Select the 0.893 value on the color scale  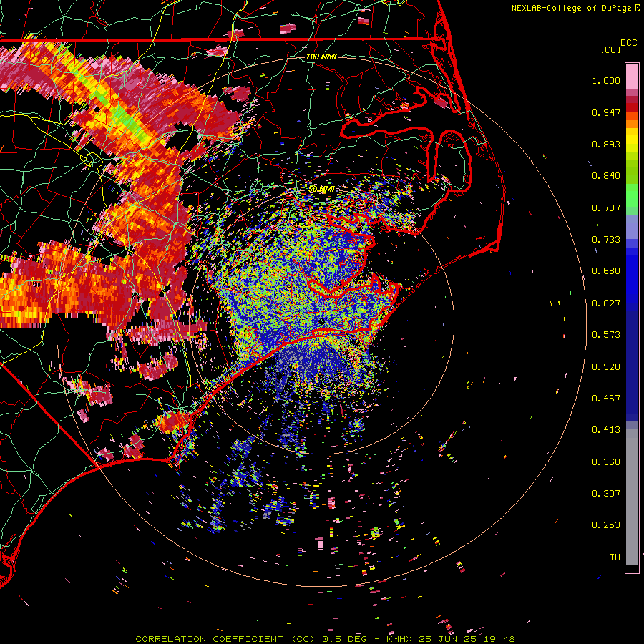[606, 144]
